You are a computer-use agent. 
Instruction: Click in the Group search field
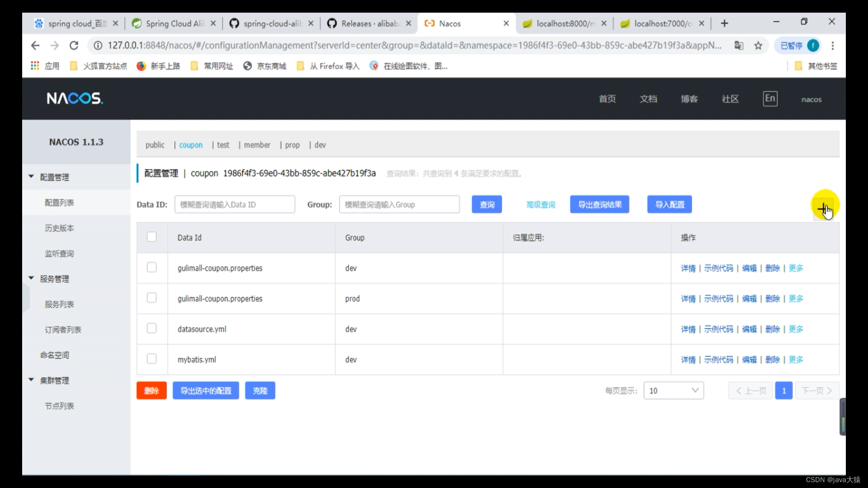[x=399, y=204]
